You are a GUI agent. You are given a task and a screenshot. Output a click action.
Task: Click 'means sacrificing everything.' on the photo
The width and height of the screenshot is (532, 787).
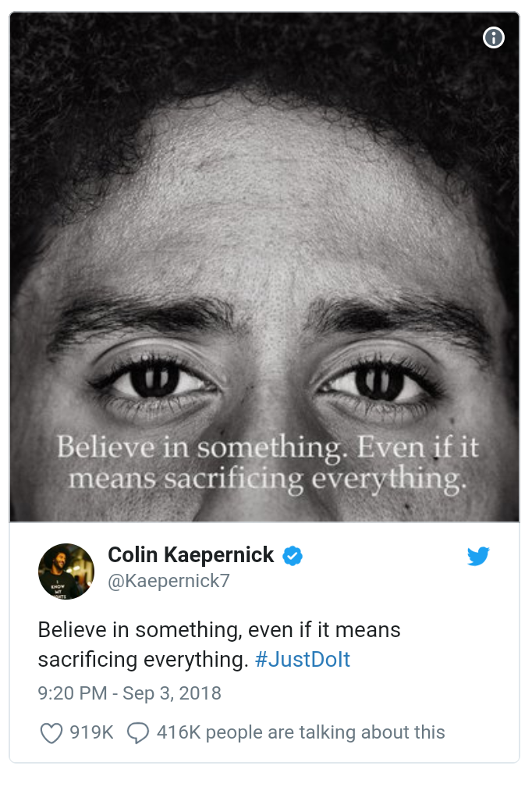point(268,479)
